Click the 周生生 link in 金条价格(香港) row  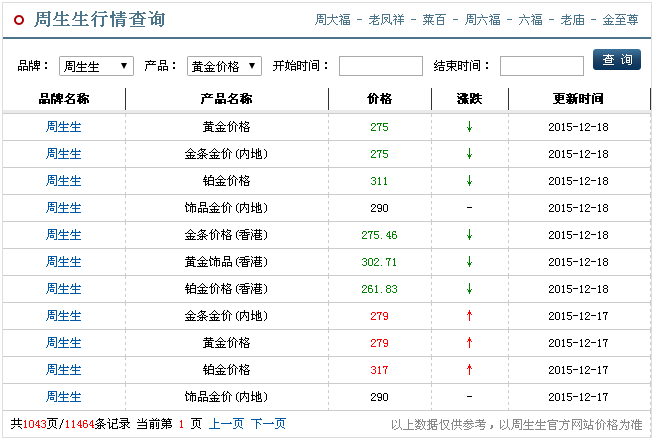(63, 235)
